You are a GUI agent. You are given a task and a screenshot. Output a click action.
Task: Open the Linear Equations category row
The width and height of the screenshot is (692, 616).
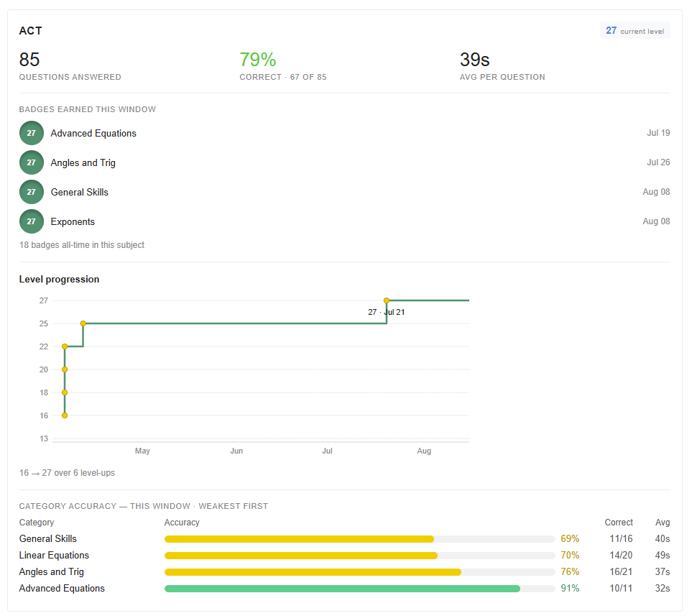(345, 556)
